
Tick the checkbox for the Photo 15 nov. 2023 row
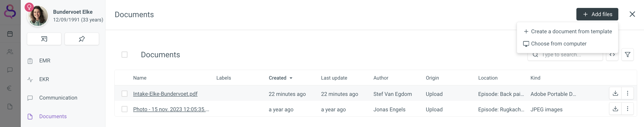125,109
